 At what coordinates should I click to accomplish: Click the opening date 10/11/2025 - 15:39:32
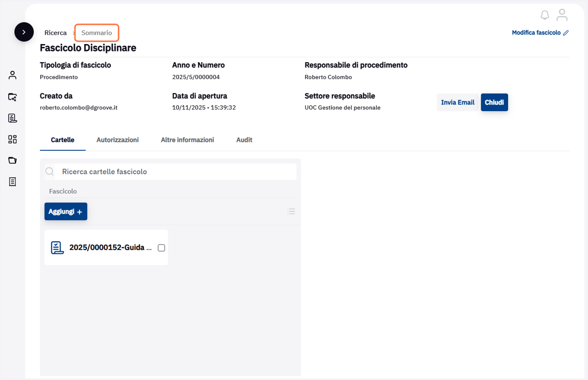(204, 108)
